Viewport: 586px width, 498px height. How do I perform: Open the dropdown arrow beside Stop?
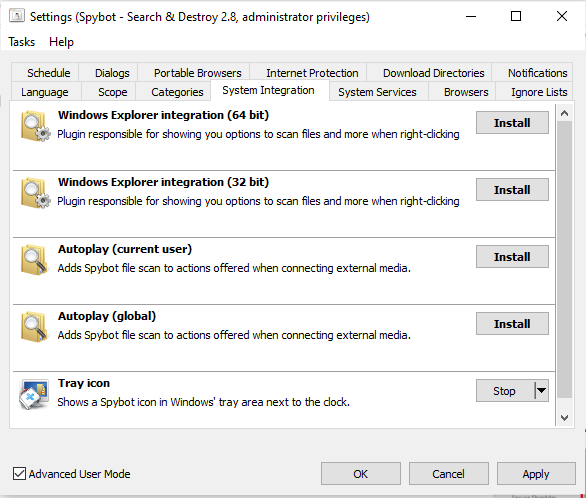click(x=541, y=391)
